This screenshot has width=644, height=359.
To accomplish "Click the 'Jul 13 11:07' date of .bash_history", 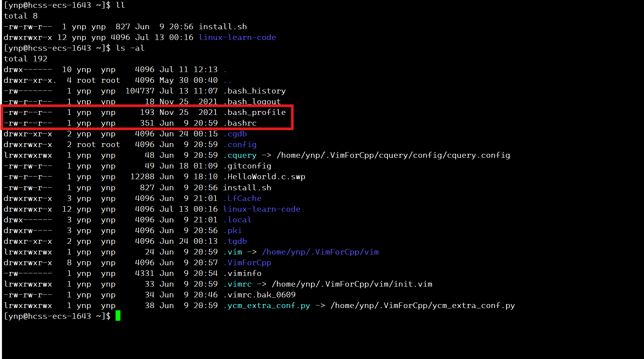I will pos(189,91).
